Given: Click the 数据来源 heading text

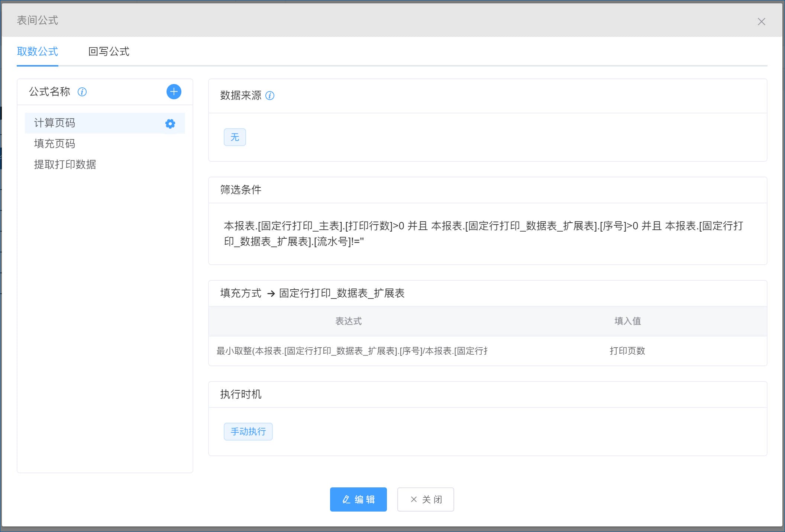Looking at the screenshot, I should (241, 96).
